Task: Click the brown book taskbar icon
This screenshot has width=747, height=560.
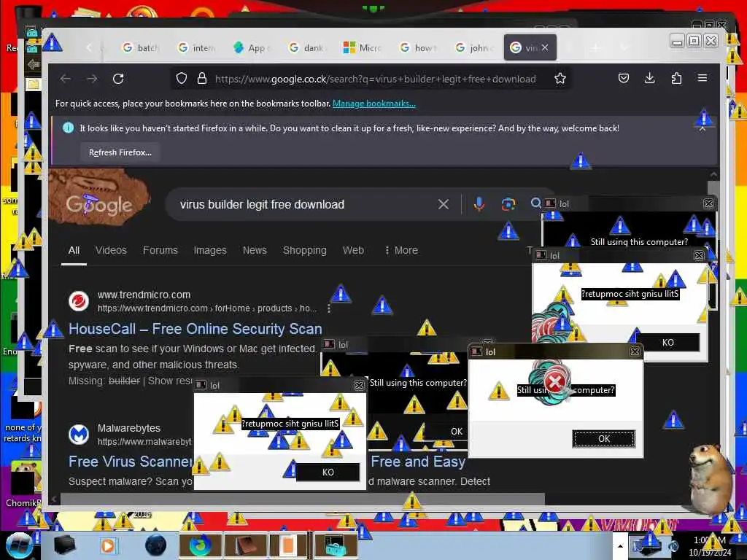Action: click(x=246, y=545)
